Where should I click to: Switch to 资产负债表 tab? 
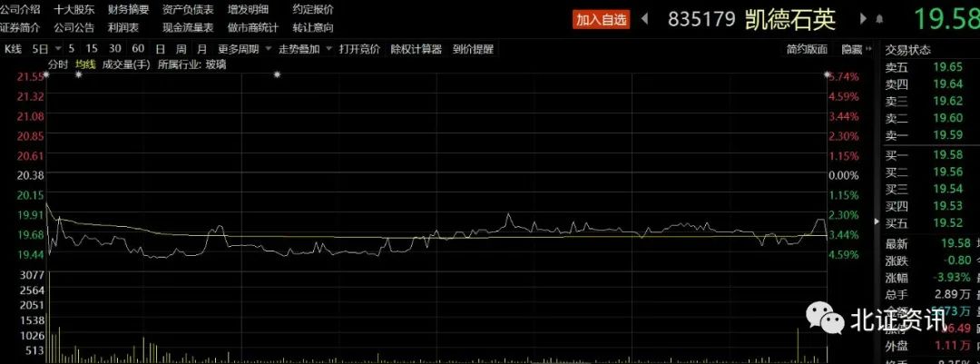click(x=188, y=9)
